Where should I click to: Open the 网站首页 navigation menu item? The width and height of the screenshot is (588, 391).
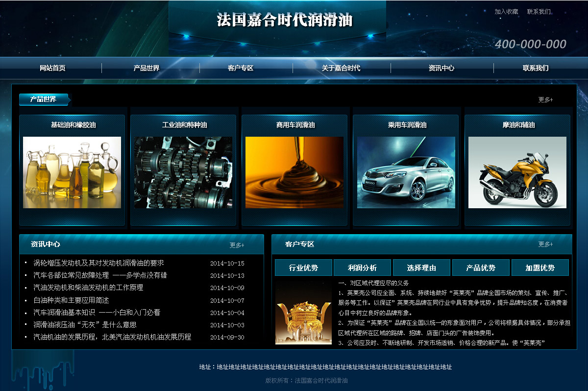tap(52, 68)
